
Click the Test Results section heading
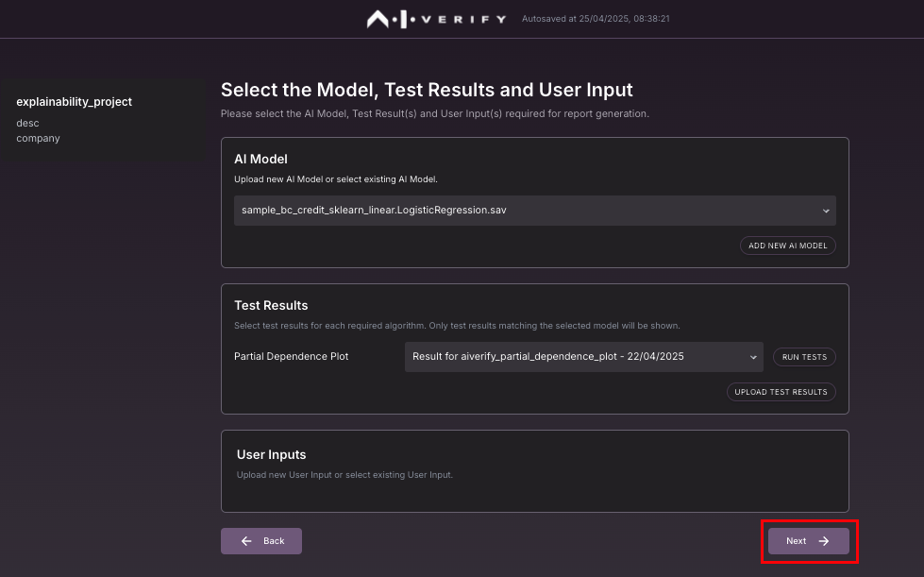[x=271, y=305]
